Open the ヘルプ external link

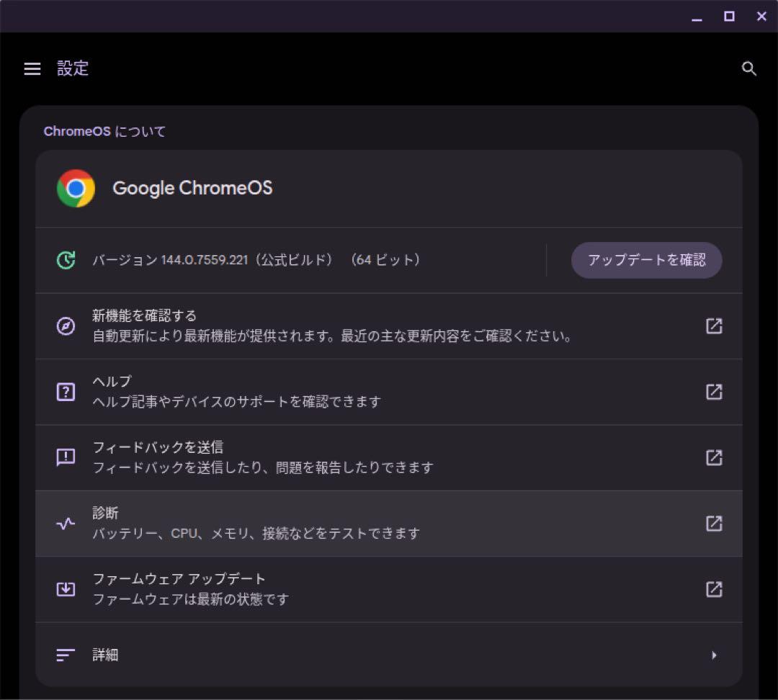click(714, 392)
